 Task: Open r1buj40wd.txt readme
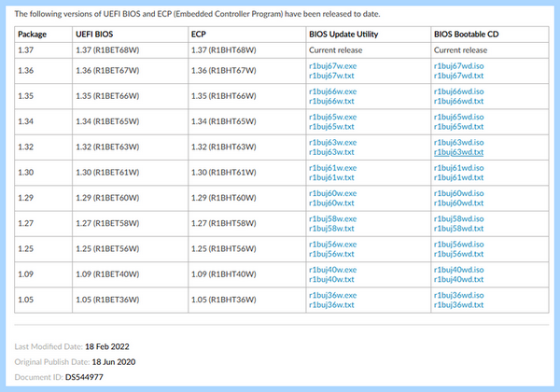pos(458,280)
